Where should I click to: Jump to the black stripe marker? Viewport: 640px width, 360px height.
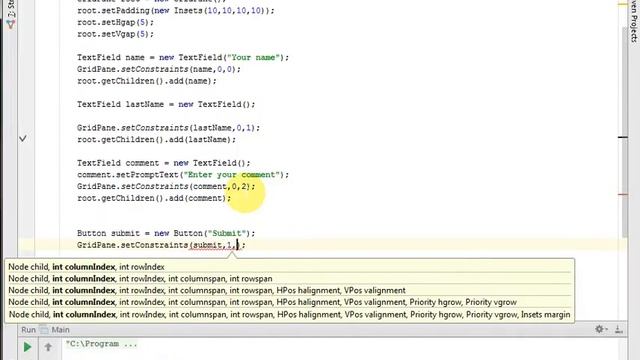point(623,137)
